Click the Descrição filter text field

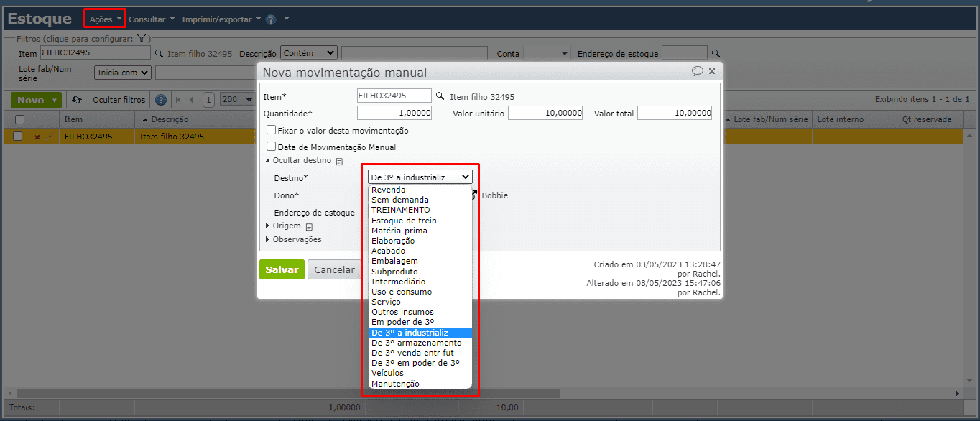(x=415, y=53)
